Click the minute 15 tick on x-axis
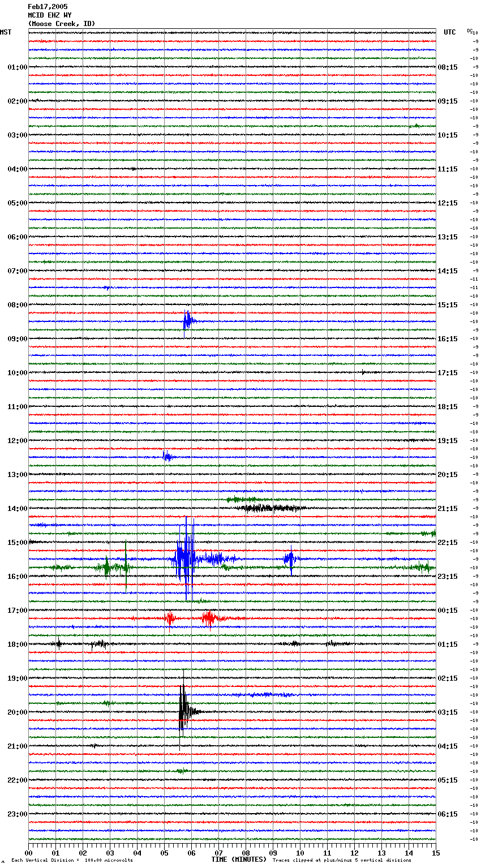The width and height of the screenshot is (481, 868). (436, 853)
